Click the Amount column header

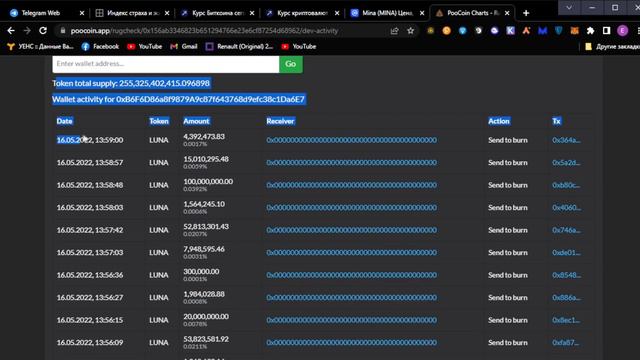196,121
